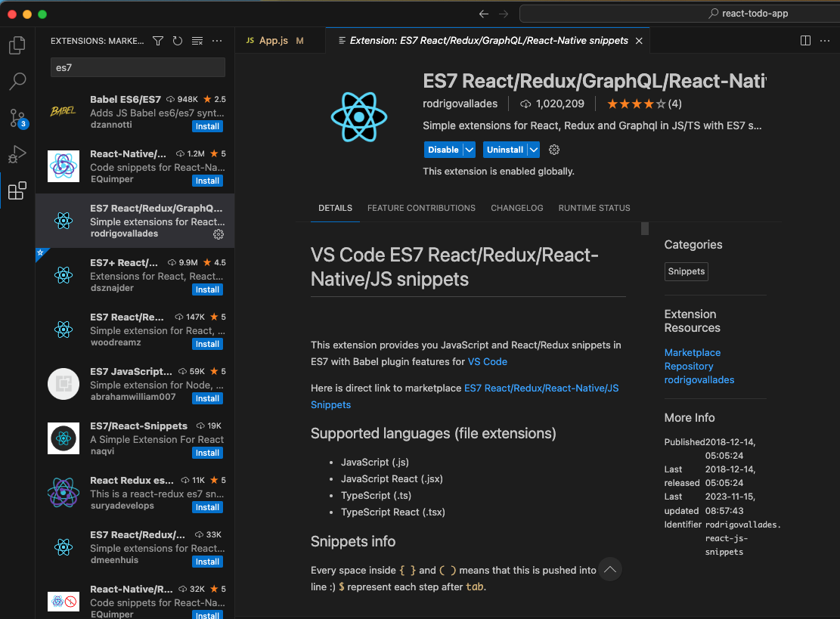The height and width of the screenshot is (619, 840).
Task: Click the React Redux es7 suryadevelops icon
Action: point(64,493)
